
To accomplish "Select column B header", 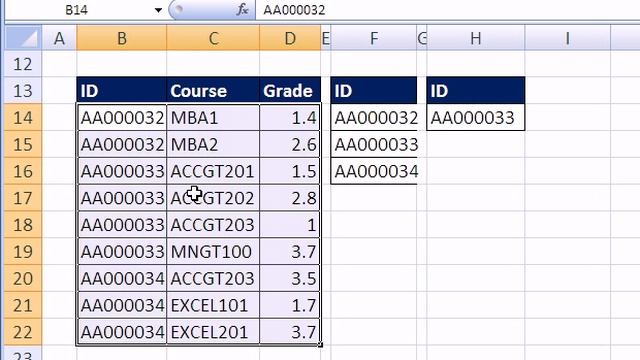I will coord(122,38).
